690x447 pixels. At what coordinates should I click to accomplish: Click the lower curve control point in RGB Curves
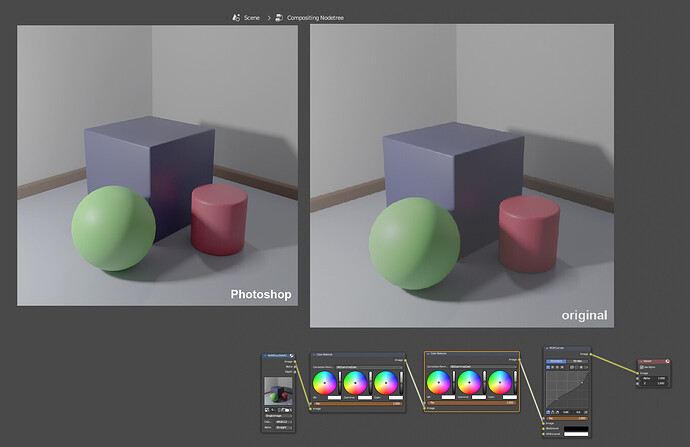coord(557,399)
